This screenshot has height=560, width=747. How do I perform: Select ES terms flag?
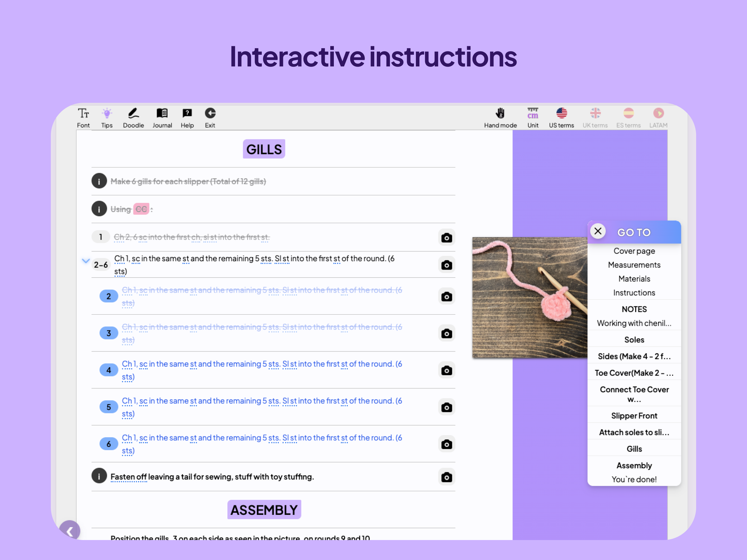point(628,118)
